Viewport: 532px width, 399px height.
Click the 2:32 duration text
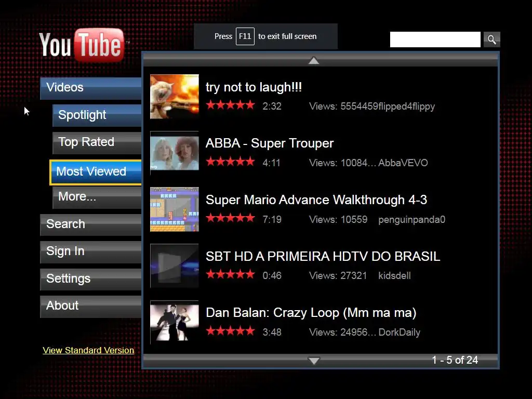tap(272, 106)
